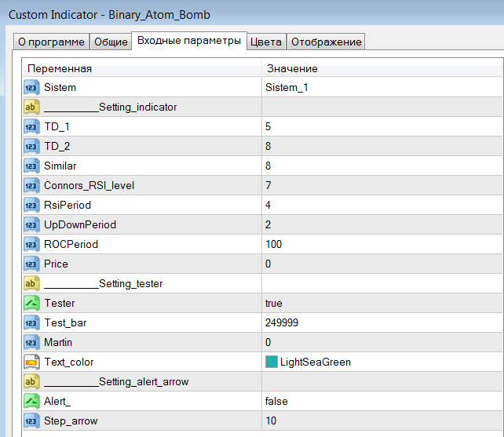
Task: Select the Price value cell
Action: click(382, 264)
